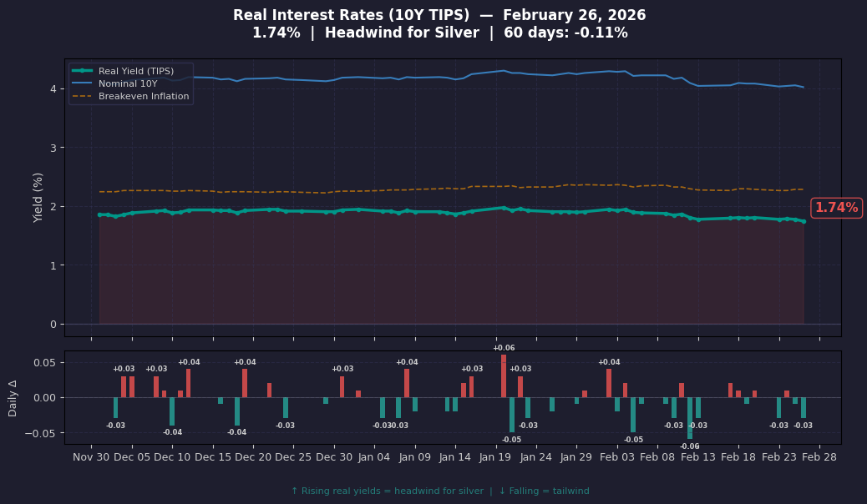Image resolution: width=867 pixels, height=504 pixels.
Task: Click the -0.06 dip bar near Feb 13
Action: (x=691, y=417)
